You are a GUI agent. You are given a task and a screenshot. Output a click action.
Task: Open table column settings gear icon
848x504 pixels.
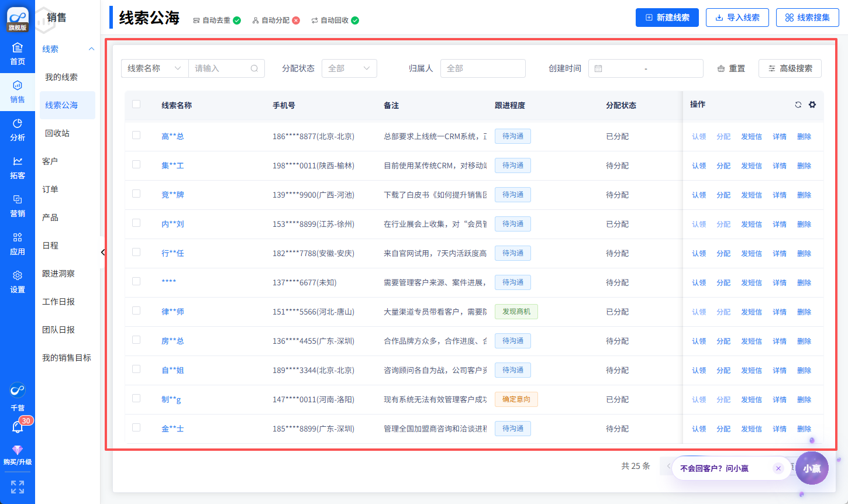(812, 105)
